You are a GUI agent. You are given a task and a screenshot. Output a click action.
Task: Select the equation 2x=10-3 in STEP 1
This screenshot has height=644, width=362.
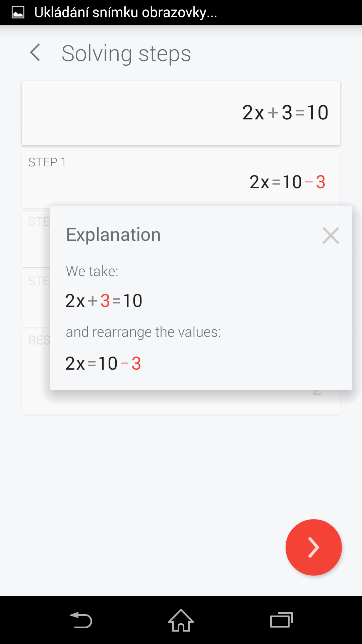[287, 182]
